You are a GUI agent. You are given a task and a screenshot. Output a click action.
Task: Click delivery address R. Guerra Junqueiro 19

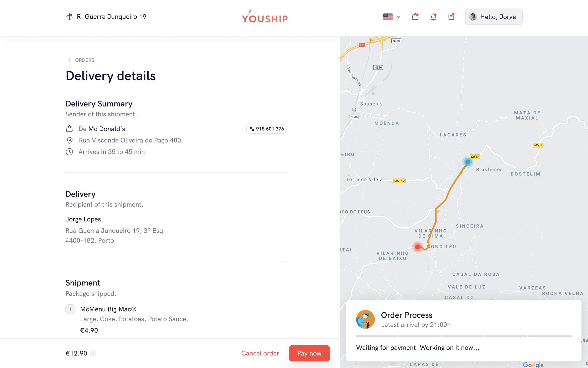[111, 17]
